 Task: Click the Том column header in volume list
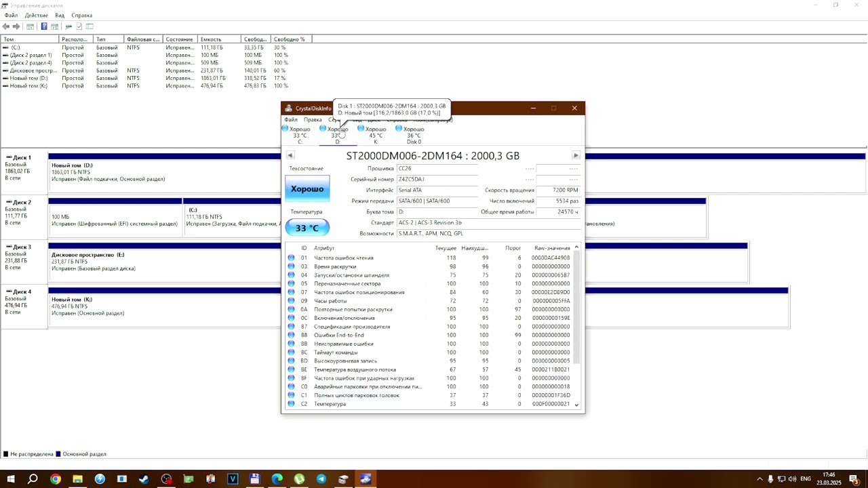29,39
